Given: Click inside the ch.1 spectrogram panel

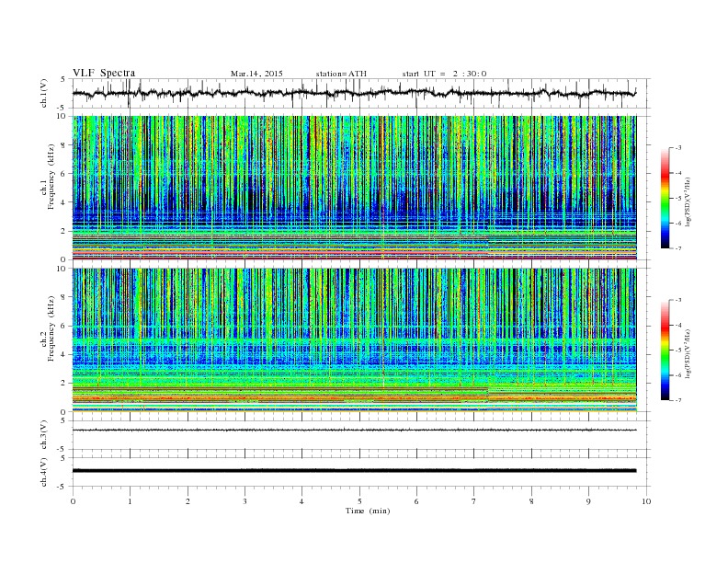Looking at the screenshot, I should coord(354,188).
